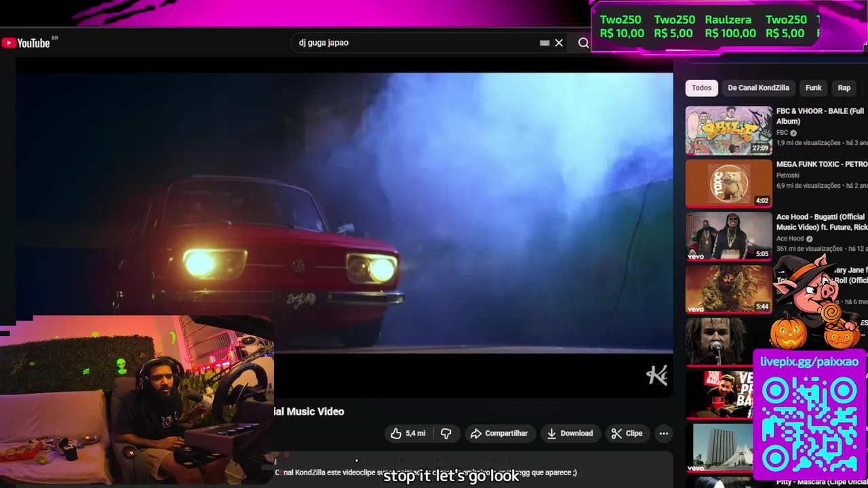Click Ace Hood - Bugatti title text
Viewport: 868px width, 488px height.
tap(821, 222)
